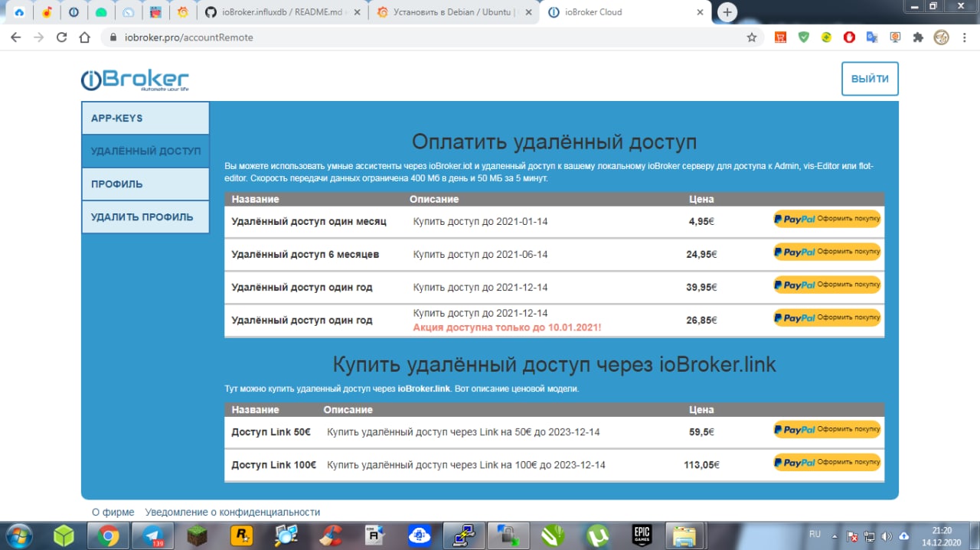Buy Link 100€ access via PayPal
Image resolution: width=980 pixels, height=550 pixels.
827,462
